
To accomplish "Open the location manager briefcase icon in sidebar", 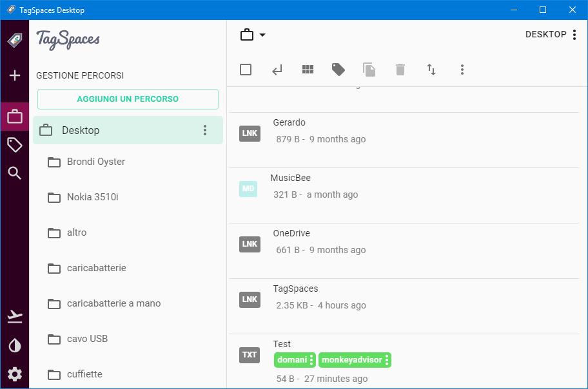I will tap(15, 117).
